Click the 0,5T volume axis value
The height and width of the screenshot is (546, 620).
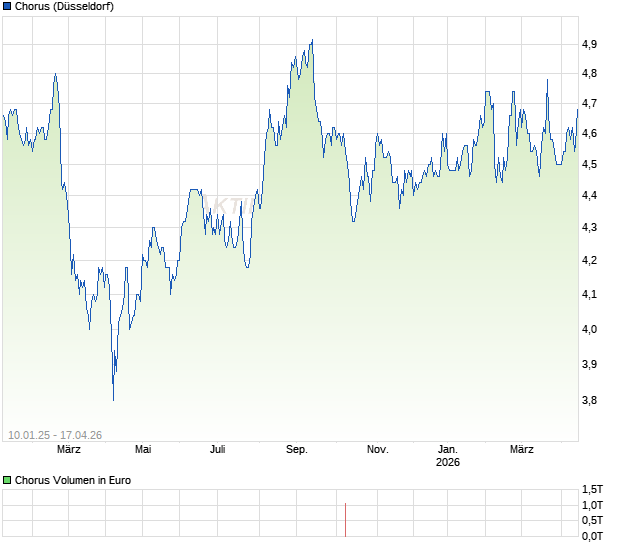pos(592,520)
